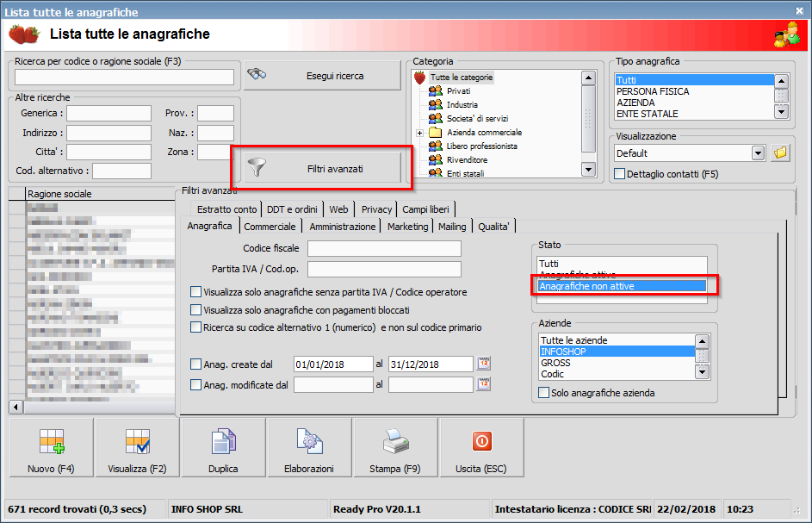Screen dimensions: 812x523
Task: Select Tutti in the Stato list
Action: [622, 264]
